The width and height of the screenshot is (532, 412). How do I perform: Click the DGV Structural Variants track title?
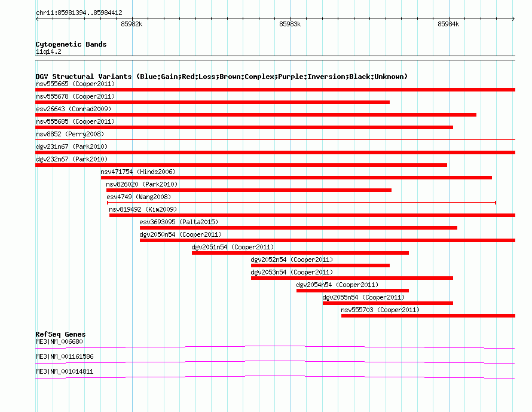pyautogui.click(x=222, y=77)
